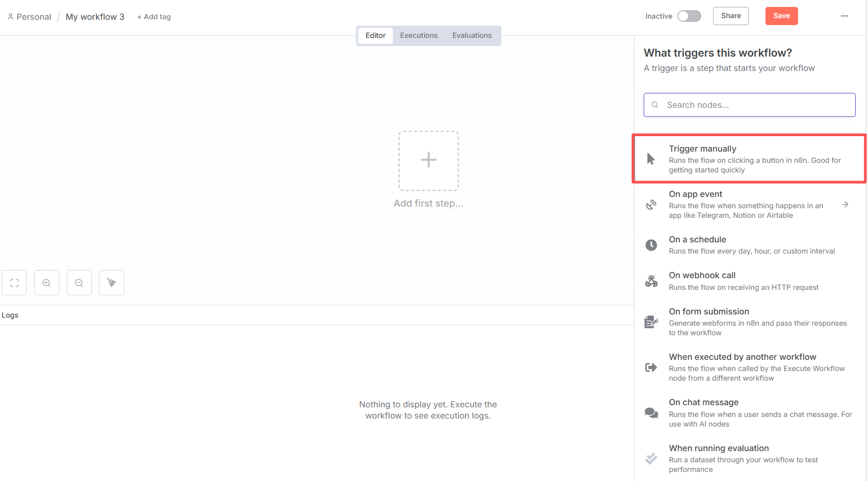Open the Evaluations tab
This screenshot has height=481, width=868.
pyautogui.click(x=472, y=35)
